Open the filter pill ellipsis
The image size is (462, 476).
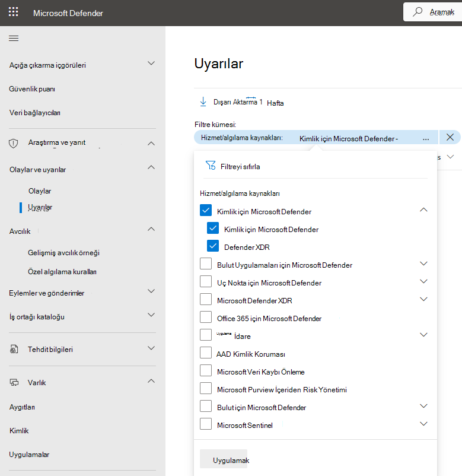tap(426, 139)
